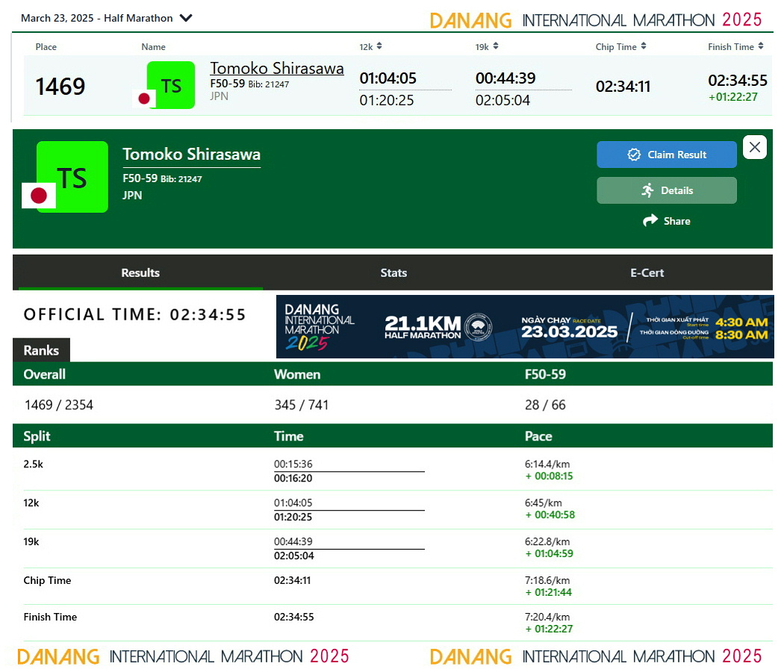Share this runner's result
784x672 pixels.
[667, 221]
